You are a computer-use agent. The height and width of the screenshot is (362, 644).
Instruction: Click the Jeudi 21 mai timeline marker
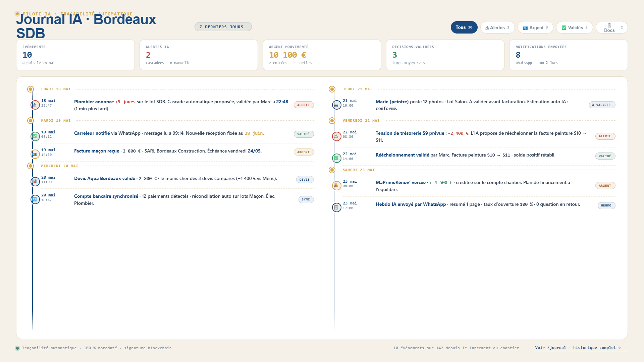[332, 89]
